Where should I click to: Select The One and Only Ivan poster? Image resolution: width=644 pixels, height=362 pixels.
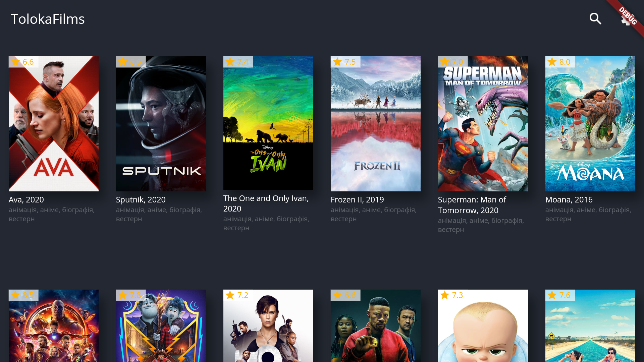point(268,123)
